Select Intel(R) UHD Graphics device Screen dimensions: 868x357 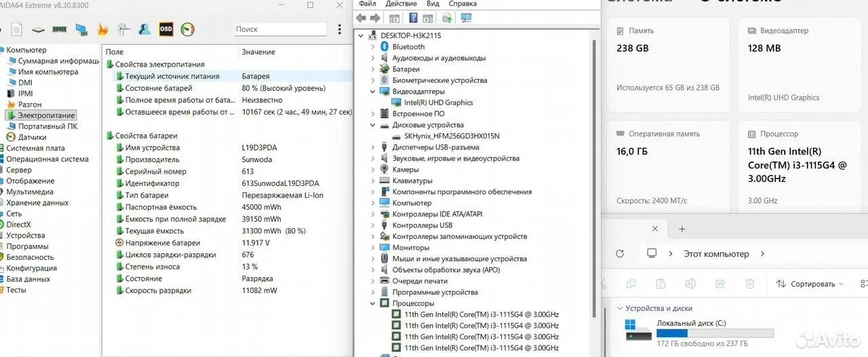tap(432, 102)
